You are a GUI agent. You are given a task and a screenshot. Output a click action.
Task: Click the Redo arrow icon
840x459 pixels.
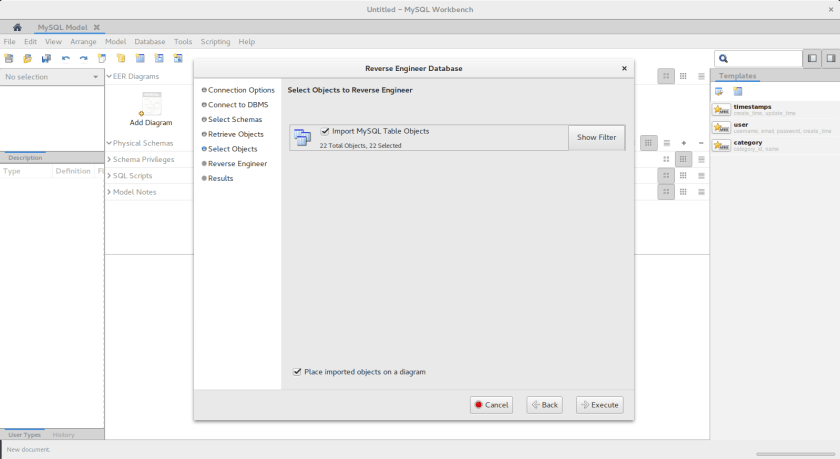[84, 58]
